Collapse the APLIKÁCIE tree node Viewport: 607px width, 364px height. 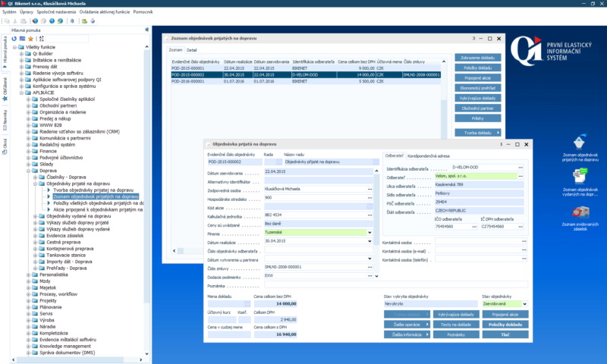[22, 93]
